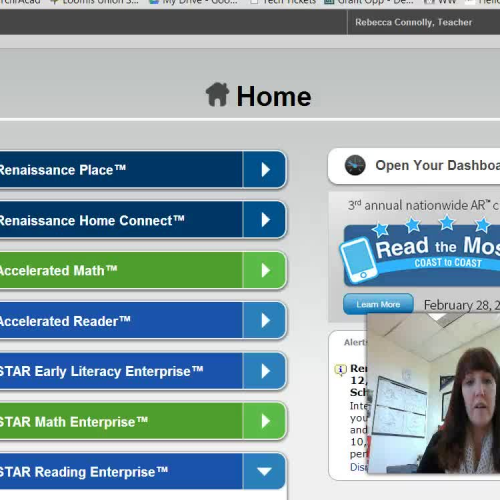Expand the STAR Math Enterprise arrow

tap(265, 421)
